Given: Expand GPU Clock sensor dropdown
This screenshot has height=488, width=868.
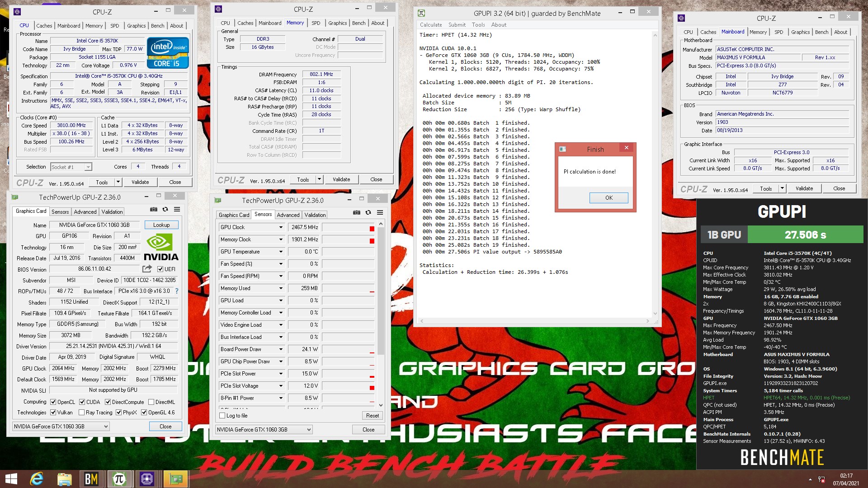Looking at the screenshot, I should [281, 227].
